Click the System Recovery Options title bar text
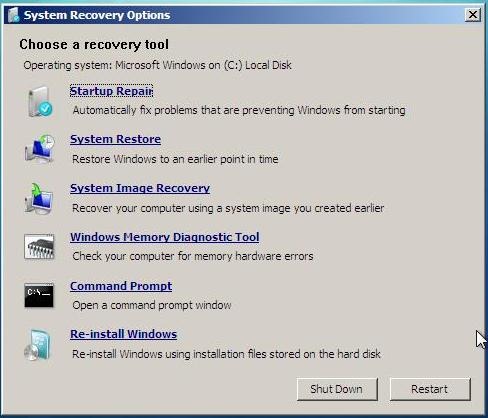 point(97,15)
